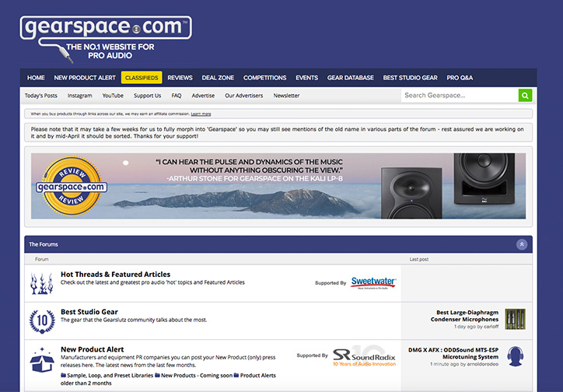Click the Hot Threads flames icon
This screenshot has height=392, width=563.
point(42,284)
